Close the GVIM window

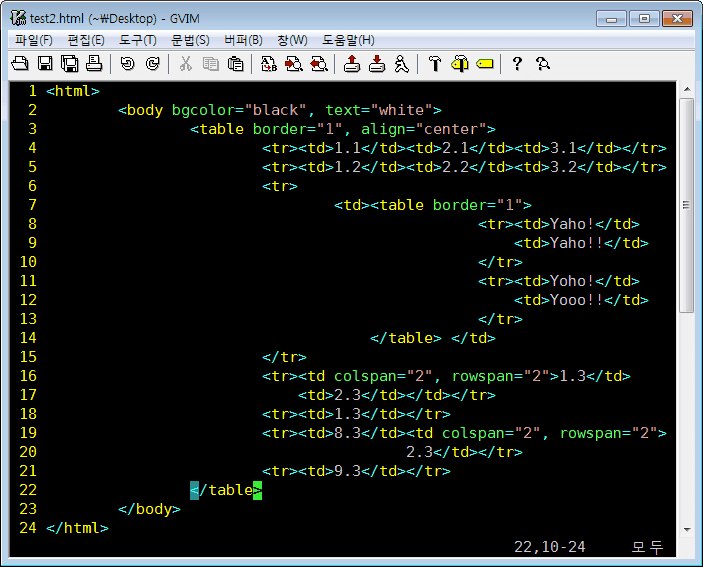tap(677, 19)
